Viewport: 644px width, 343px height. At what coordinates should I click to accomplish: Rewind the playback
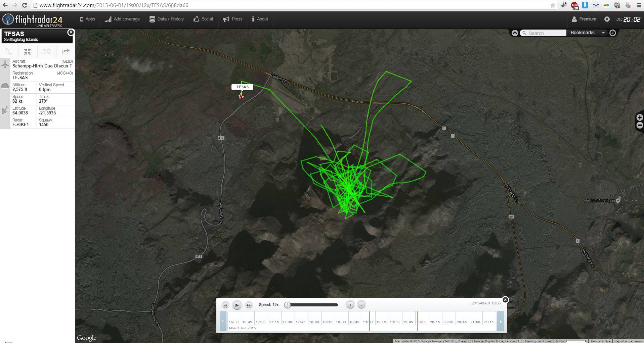(x=225, y=305)
